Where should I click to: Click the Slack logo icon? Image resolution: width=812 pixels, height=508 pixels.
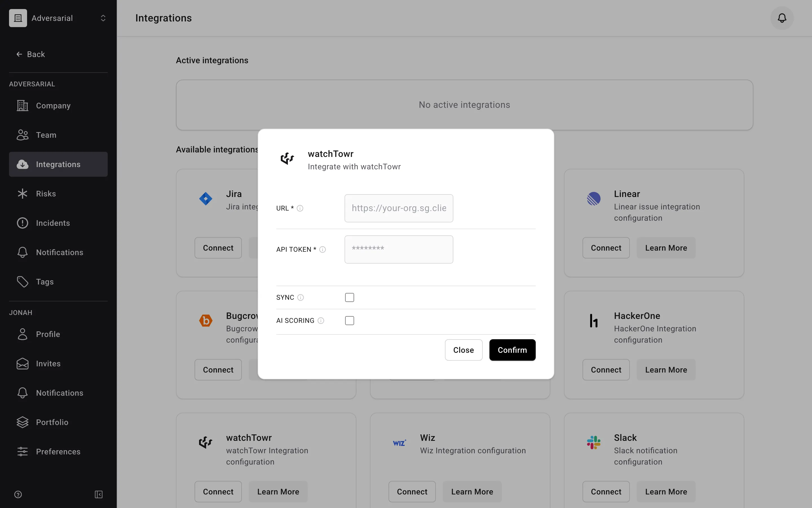pos(593,443)
